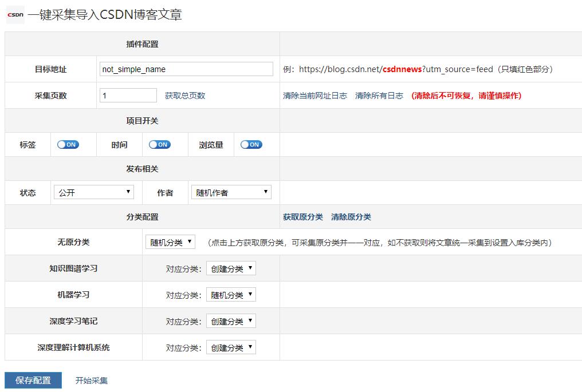Click the 获取原分类 link
The height and width of the screenshot is (392, 582).
(x=303, y=217)
